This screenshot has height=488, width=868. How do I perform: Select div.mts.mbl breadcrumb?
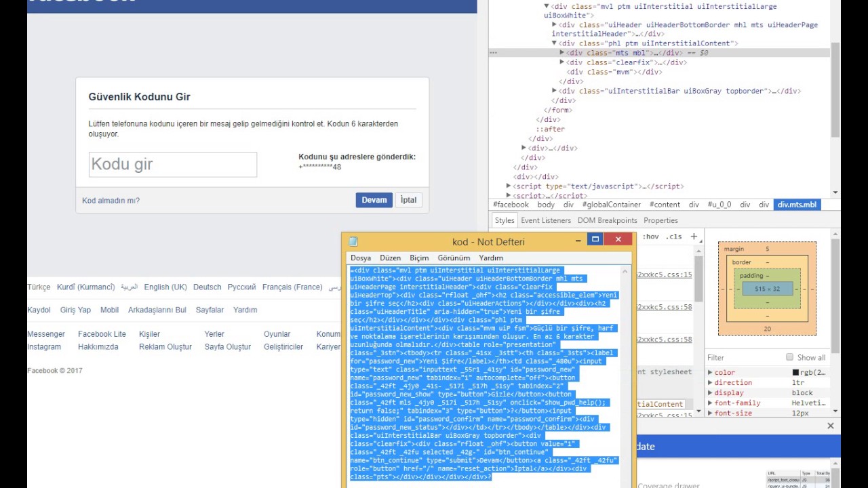coord(797,205)
